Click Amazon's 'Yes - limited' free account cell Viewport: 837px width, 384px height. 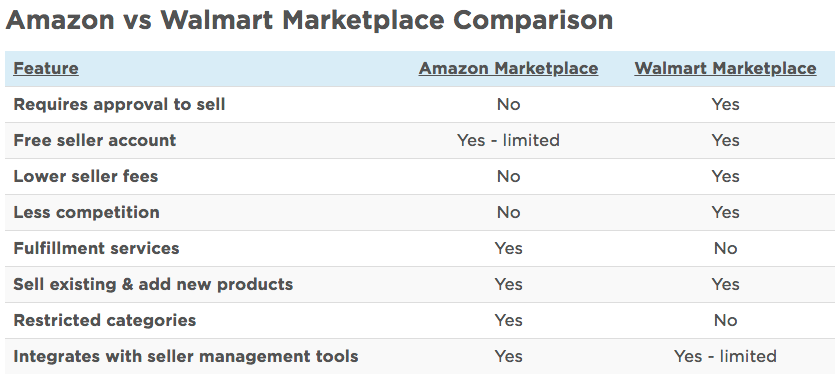(x=508, y=140)
